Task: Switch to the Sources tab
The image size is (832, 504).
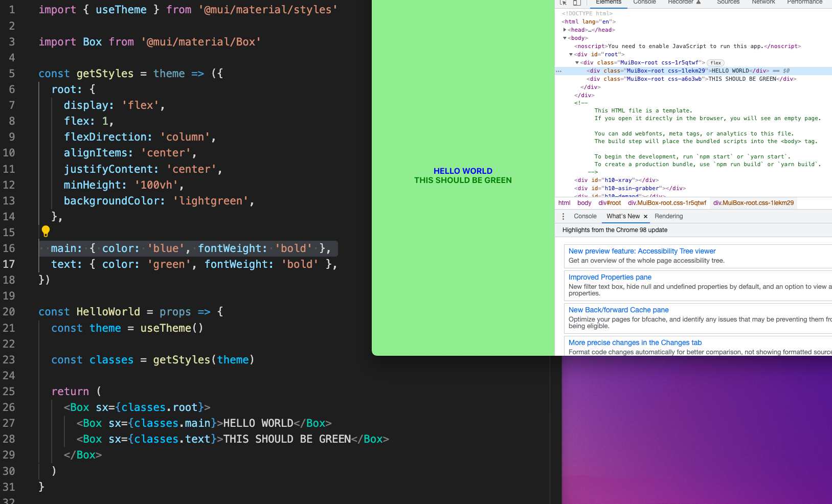Action: pyautogui.click(x=728, y=2)
